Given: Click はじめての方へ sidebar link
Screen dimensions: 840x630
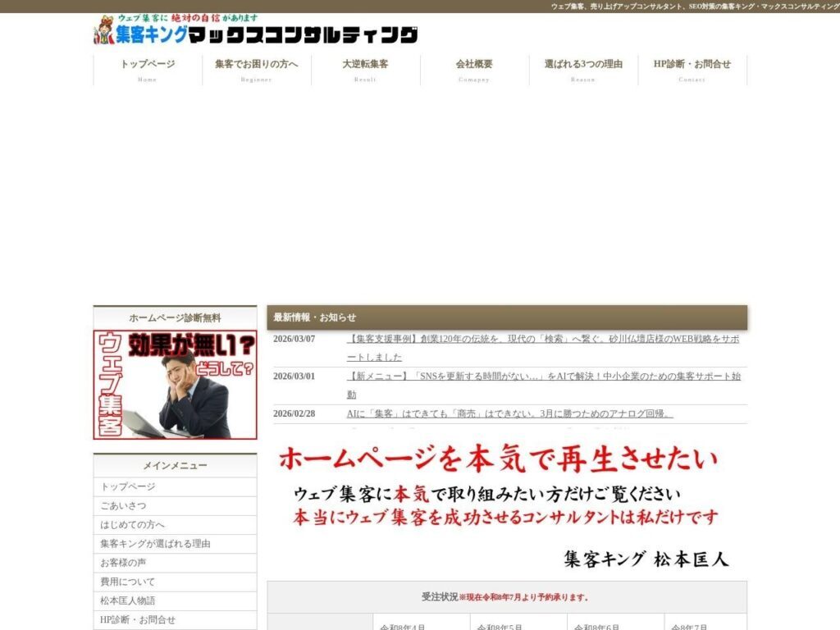Looking at the screenshot, I should pos(133,525).
